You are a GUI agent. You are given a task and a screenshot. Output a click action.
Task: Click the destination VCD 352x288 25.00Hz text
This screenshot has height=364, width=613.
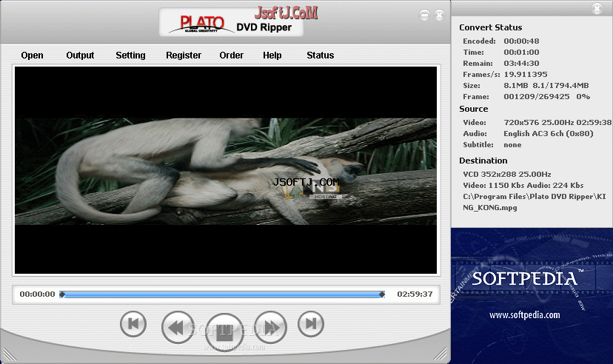point(507,174)
